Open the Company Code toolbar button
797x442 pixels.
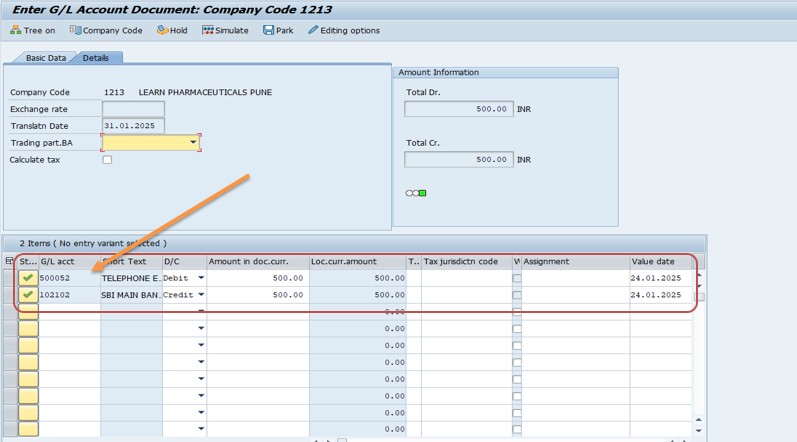(x=106, y=30)
